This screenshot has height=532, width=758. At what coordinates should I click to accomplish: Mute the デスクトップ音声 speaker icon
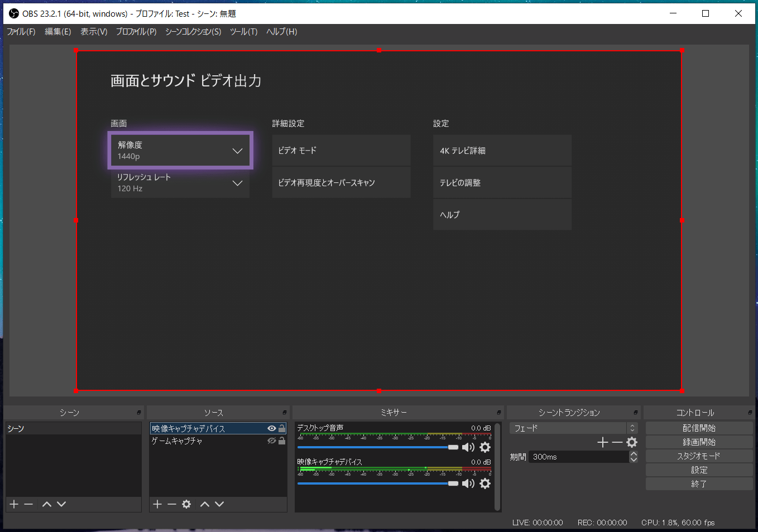(468, 447)
